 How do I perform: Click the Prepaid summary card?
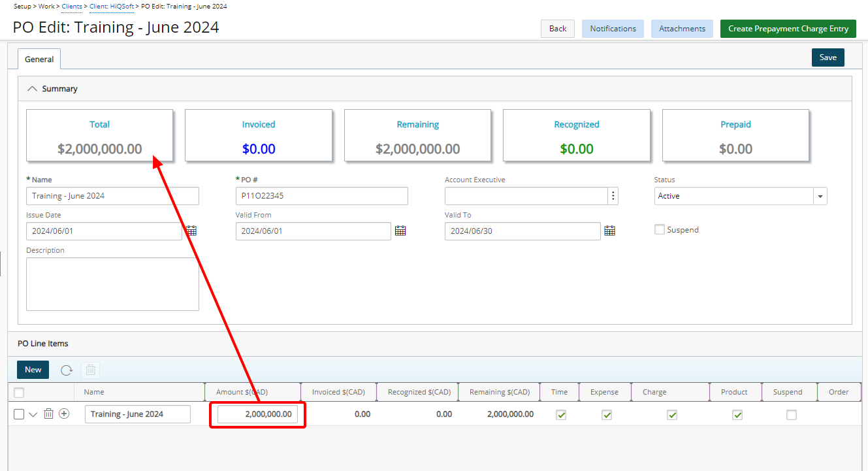(735, 135)
